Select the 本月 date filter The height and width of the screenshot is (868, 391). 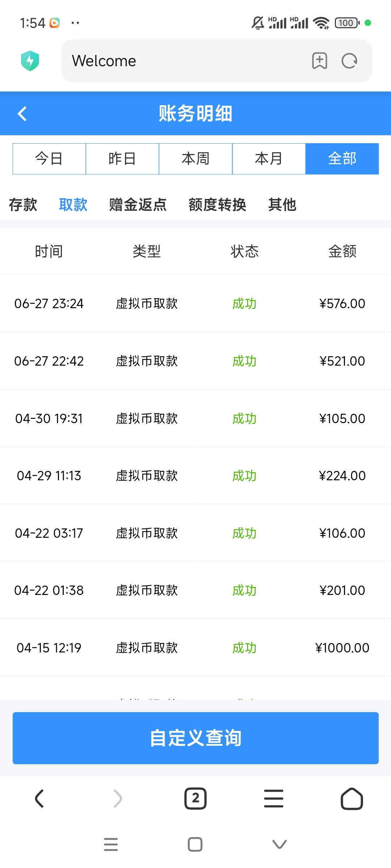[269, 159]
